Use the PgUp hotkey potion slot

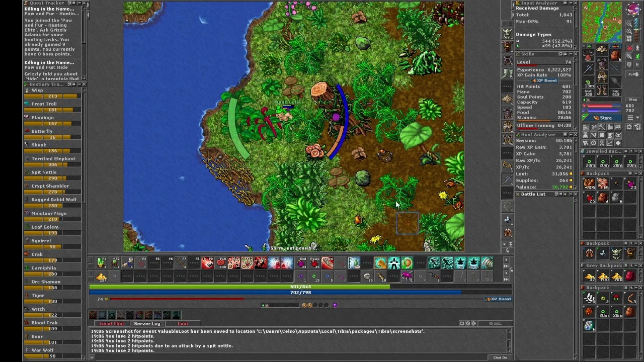click(x=314, y=262)
